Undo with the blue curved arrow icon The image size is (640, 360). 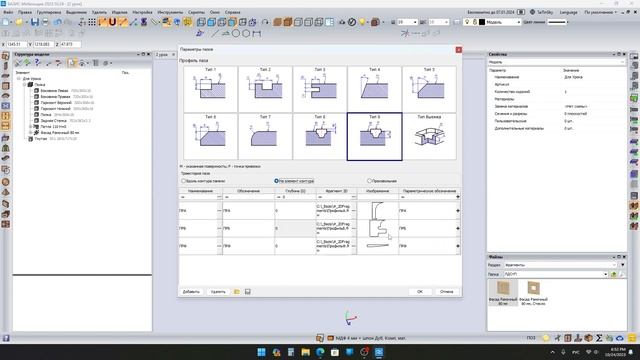click(x=58, y=22)
